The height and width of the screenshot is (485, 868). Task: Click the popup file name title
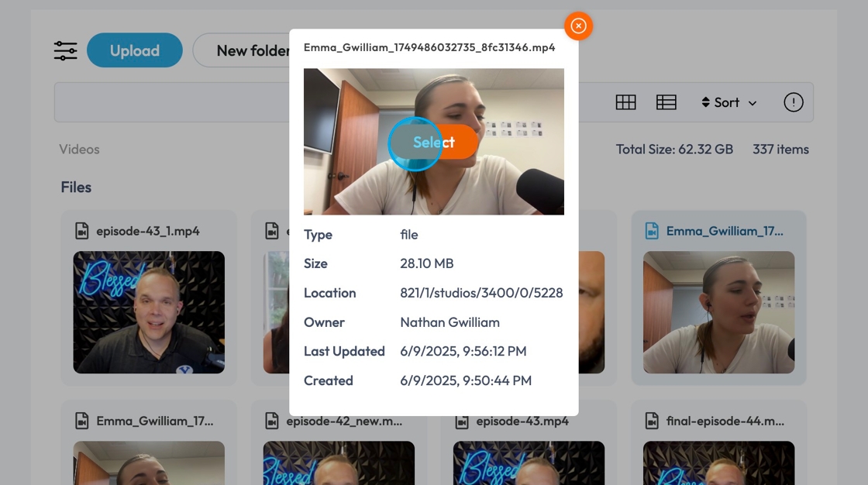pyautogui.click(x=429, y=47)
